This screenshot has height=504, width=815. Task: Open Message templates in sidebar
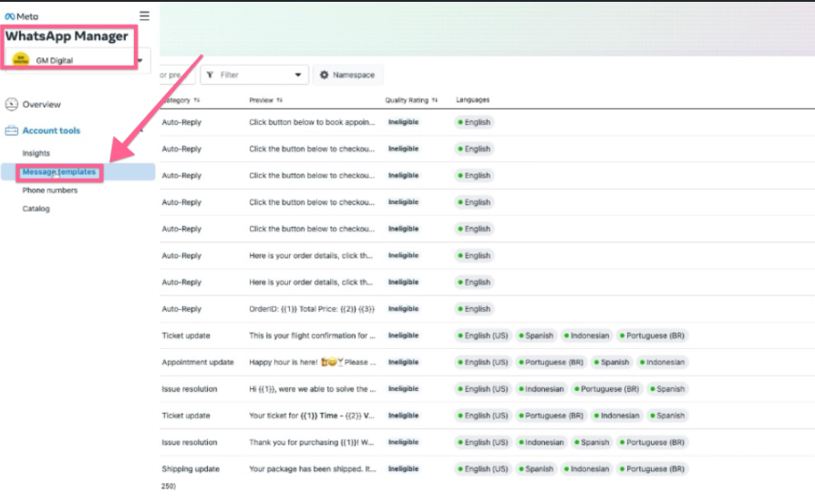[59, 172]
